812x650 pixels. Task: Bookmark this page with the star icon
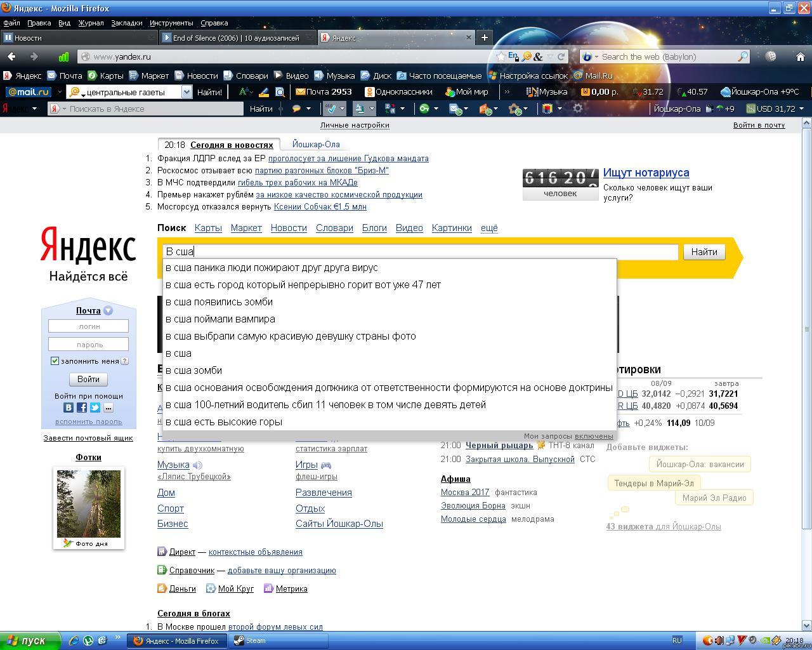tap(501, 56)
